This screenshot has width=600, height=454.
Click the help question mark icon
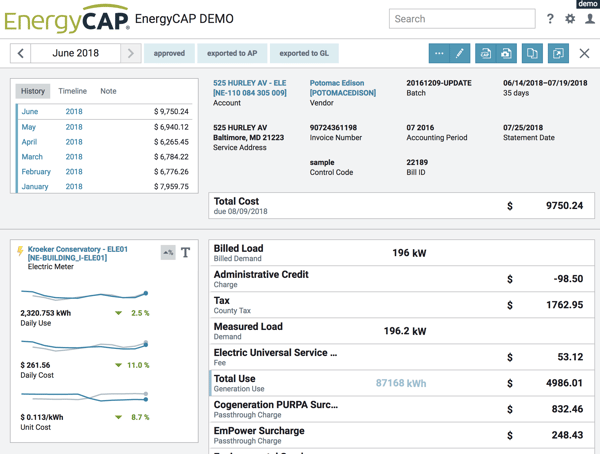(x=550, y=18)
